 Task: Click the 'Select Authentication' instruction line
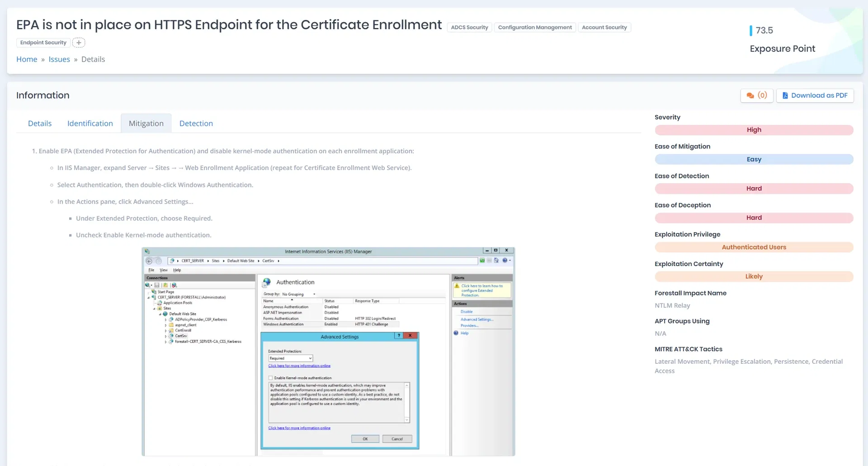[x=155, y=185]
